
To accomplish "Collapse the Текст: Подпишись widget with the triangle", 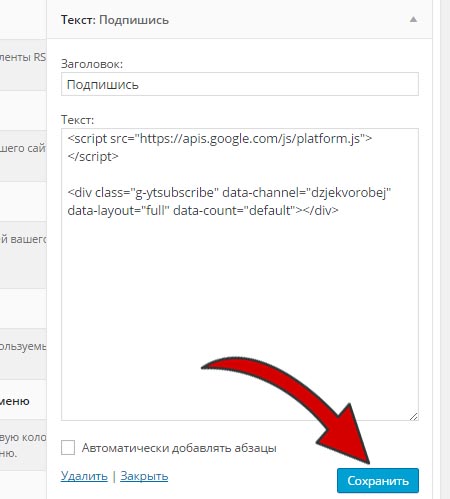I will pyautogui.click(x=413, y=19).
